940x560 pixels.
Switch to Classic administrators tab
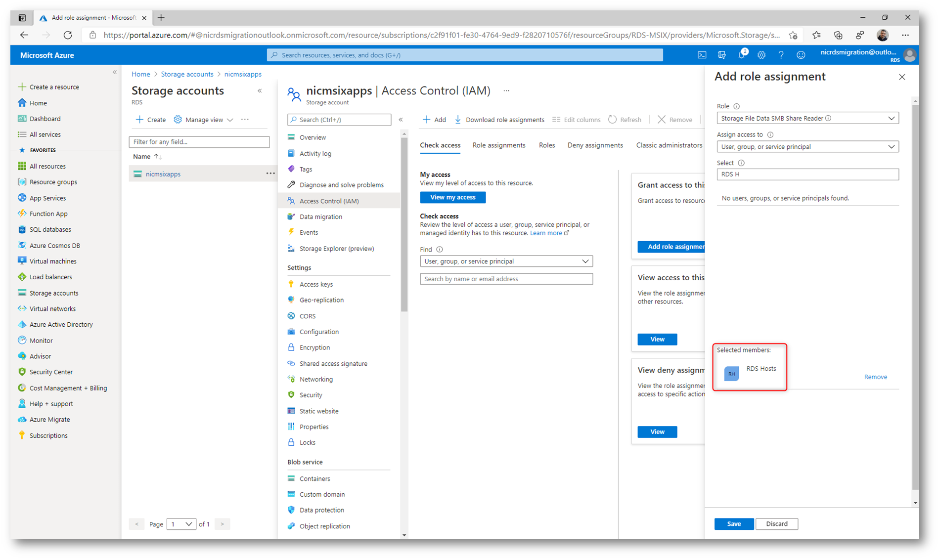point(669,145)
